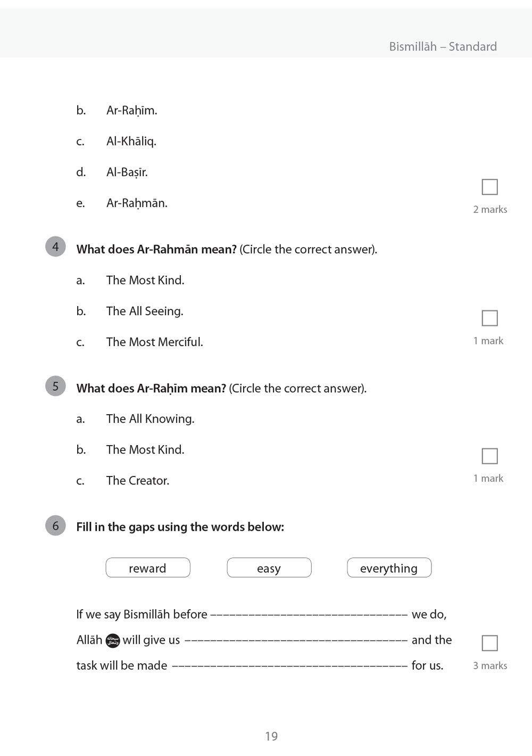Click the question 6 number badge
Viewport: 532px width, 756px height.
(x=55, y=525)
